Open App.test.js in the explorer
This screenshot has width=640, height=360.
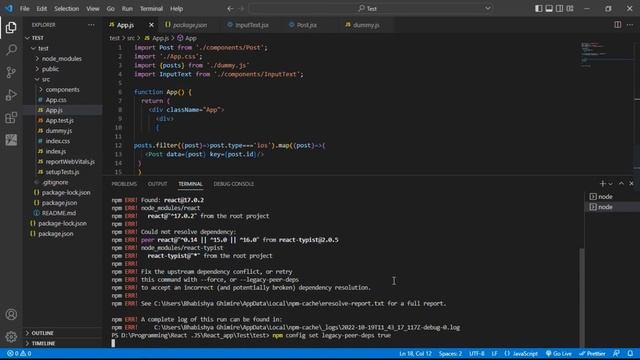tap(62, 120)
